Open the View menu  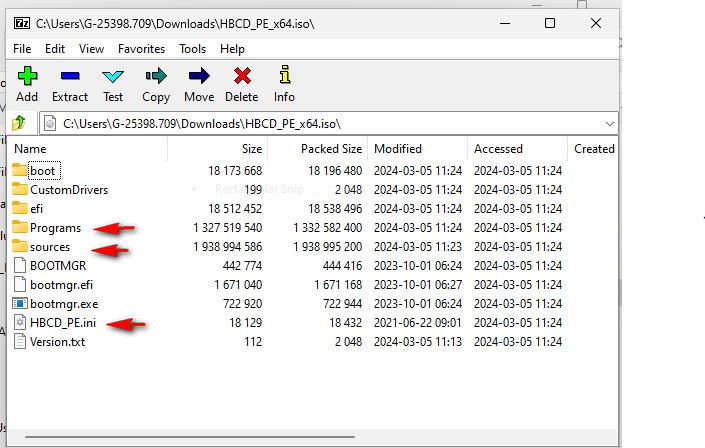tap(91, 49)
